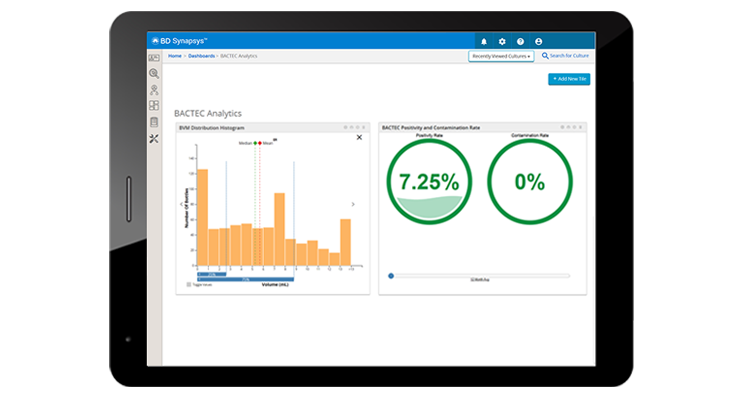Viewport: 748px width, 400px height.
Task: Expand Recently Viewed Cultures dropdown
Action: 501,57
